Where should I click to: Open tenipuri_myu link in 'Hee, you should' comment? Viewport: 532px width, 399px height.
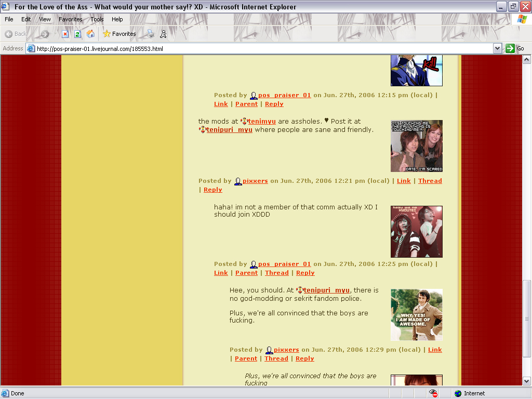[x=326, y=290]
